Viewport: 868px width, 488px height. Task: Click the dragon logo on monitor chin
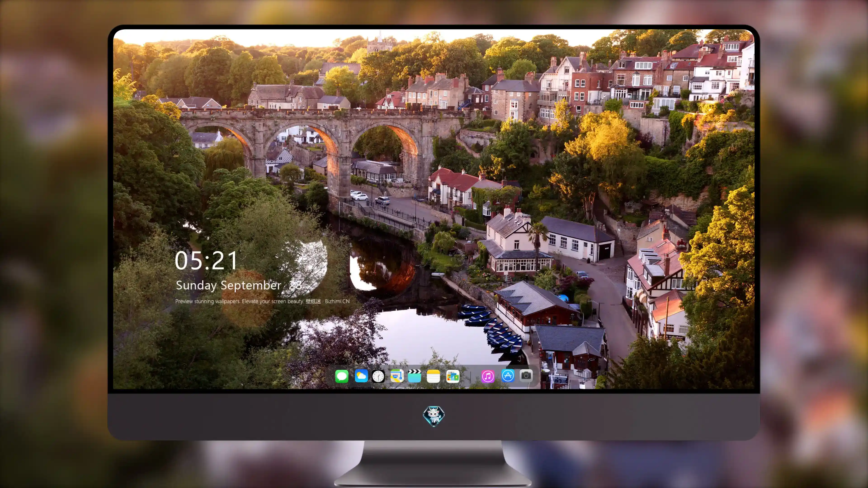point(434,416)
